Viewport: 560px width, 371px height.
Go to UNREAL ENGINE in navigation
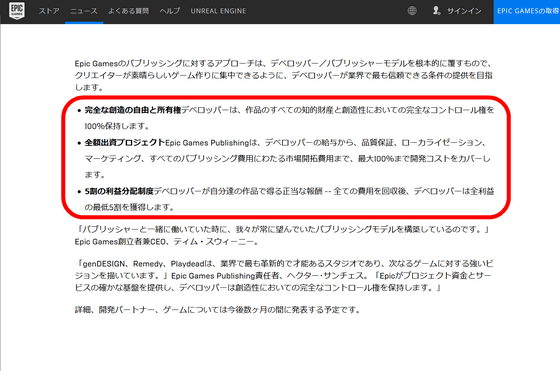(218, 11)
